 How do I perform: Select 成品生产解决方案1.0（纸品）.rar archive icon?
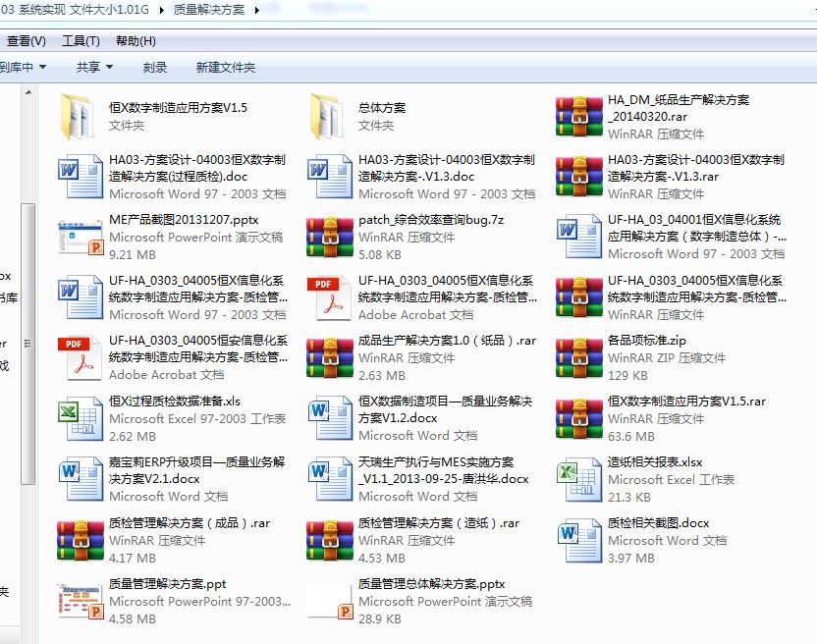329,357
